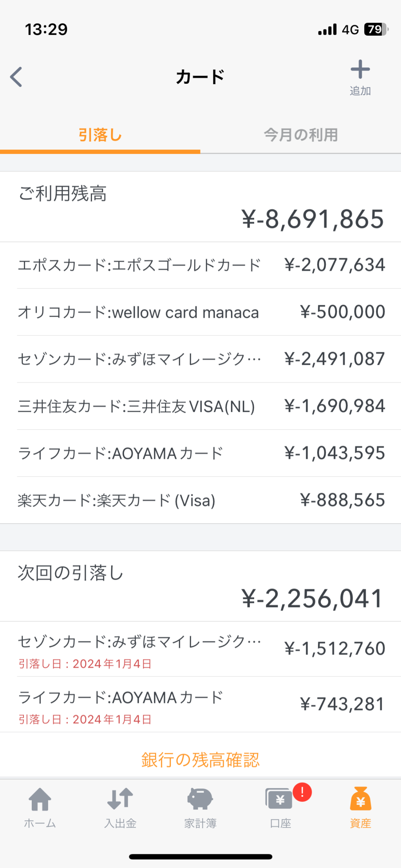Switch to the 今月の利用 tab
This screenshot has width=401, height=868.
coord(300,135)
